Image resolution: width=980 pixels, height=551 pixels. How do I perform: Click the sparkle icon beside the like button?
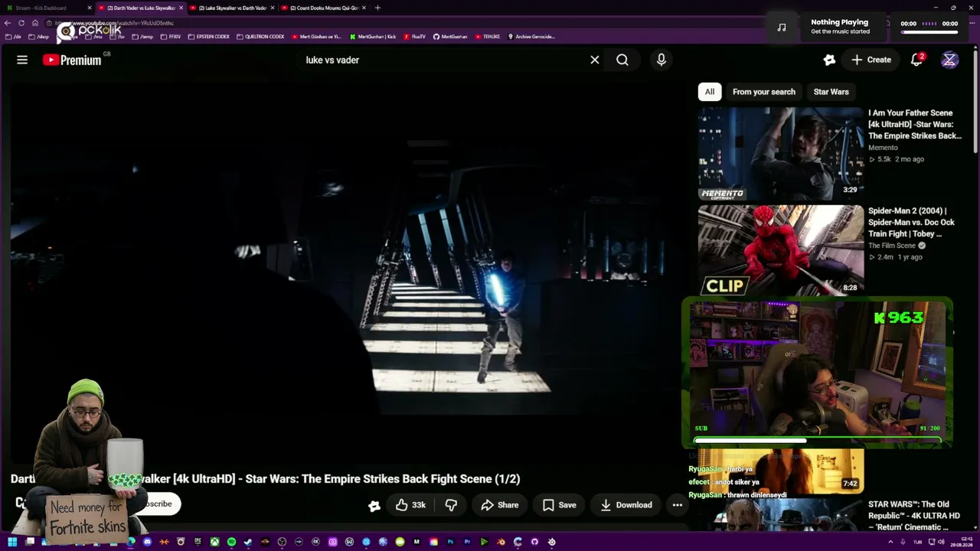[374, 505]
